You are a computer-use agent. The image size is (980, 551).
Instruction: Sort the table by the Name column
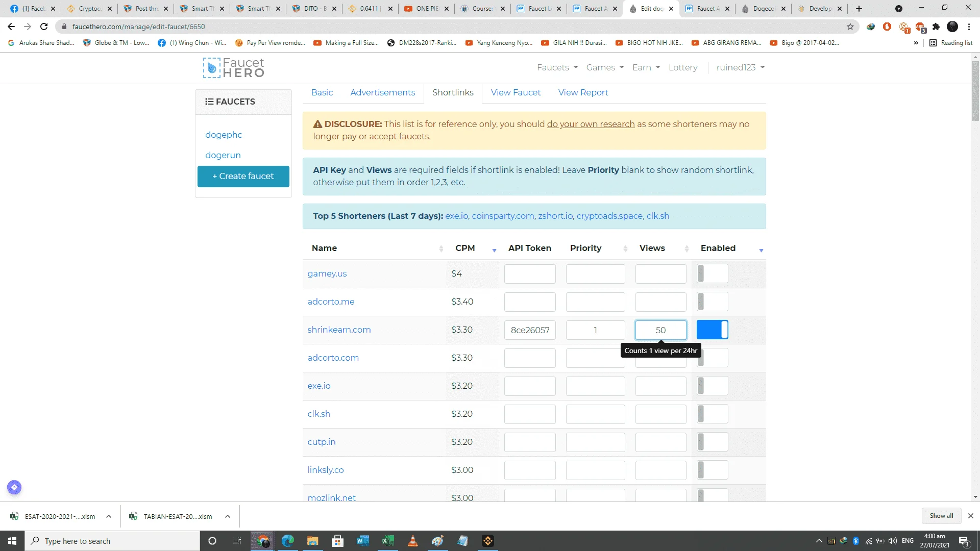(x=374, y=248)
